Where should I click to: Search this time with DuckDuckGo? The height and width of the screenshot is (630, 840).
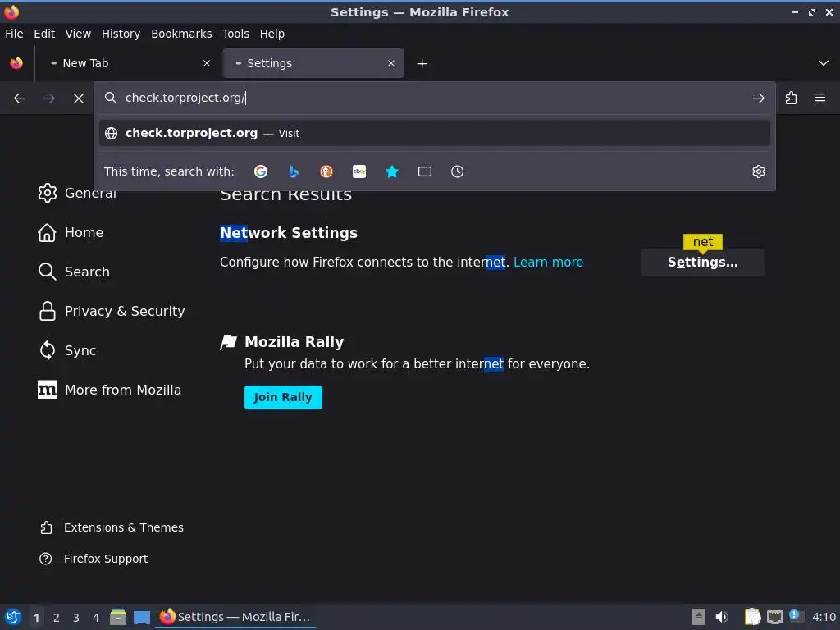tap(326, 171)
